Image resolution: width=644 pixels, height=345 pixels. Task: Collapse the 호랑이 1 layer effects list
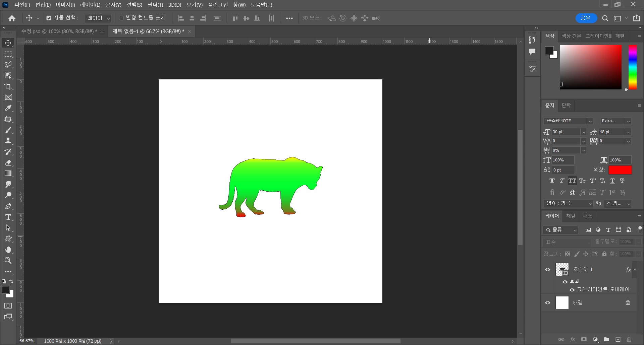(x=635, y=270)
